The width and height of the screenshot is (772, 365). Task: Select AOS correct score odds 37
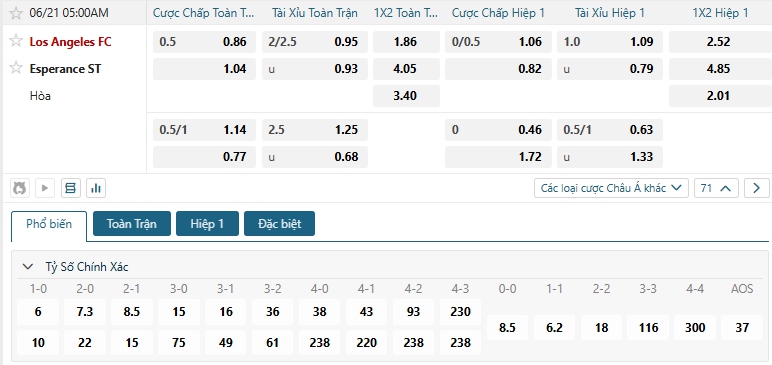[741, 328]
